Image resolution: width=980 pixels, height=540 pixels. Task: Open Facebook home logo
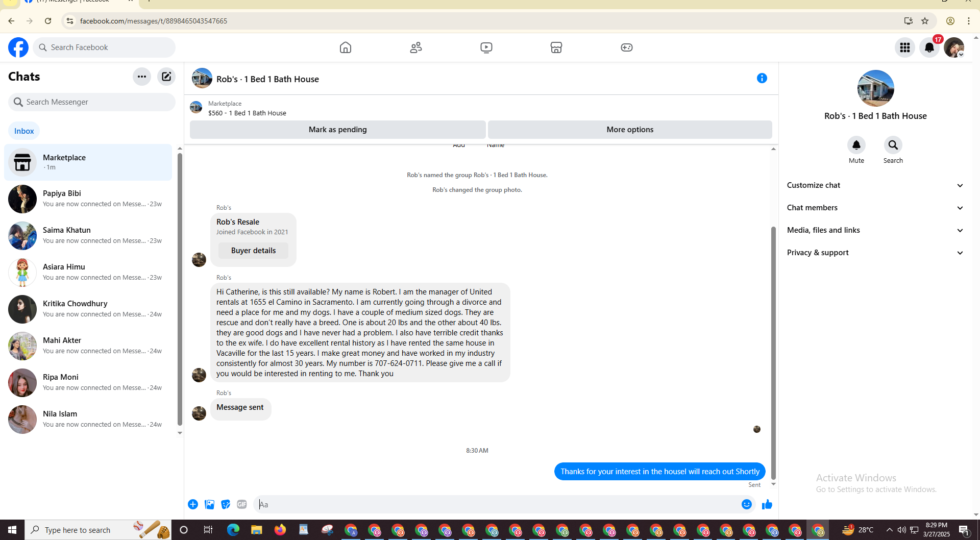(18, 47)
